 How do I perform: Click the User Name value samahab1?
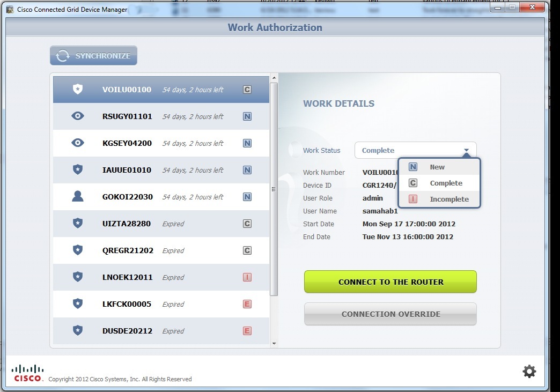380,211
